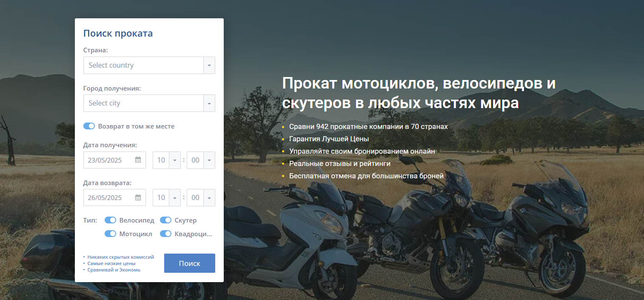Click the return date field 26/05/2025
644x300 pixels.
coord(114,197)
